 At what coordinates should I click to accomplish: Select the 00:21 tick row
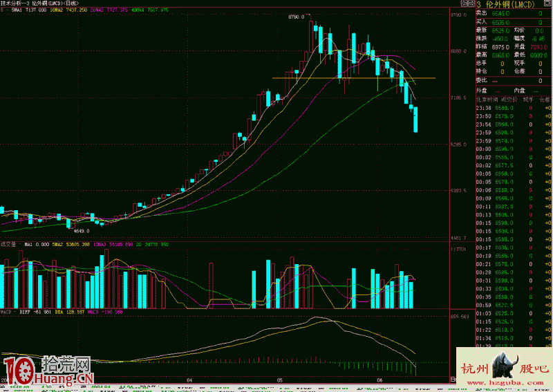tap(514, 264)
